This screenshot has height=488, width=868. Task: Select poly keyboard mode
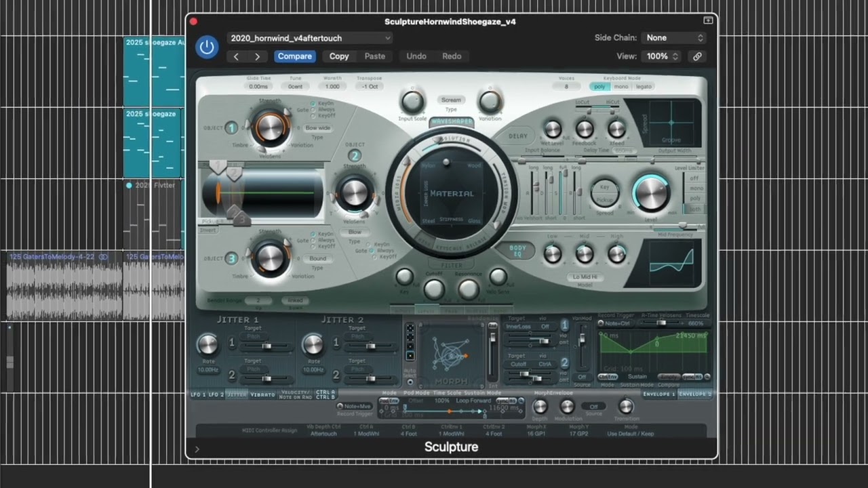coord(599,87)
